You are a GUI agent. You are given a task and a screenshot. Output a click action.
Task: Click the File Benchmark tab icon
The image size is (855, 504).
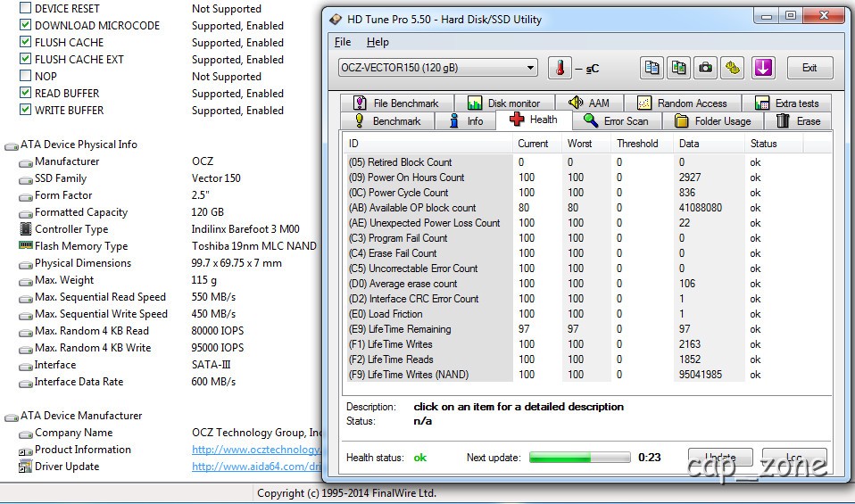[x=360, y=103]
